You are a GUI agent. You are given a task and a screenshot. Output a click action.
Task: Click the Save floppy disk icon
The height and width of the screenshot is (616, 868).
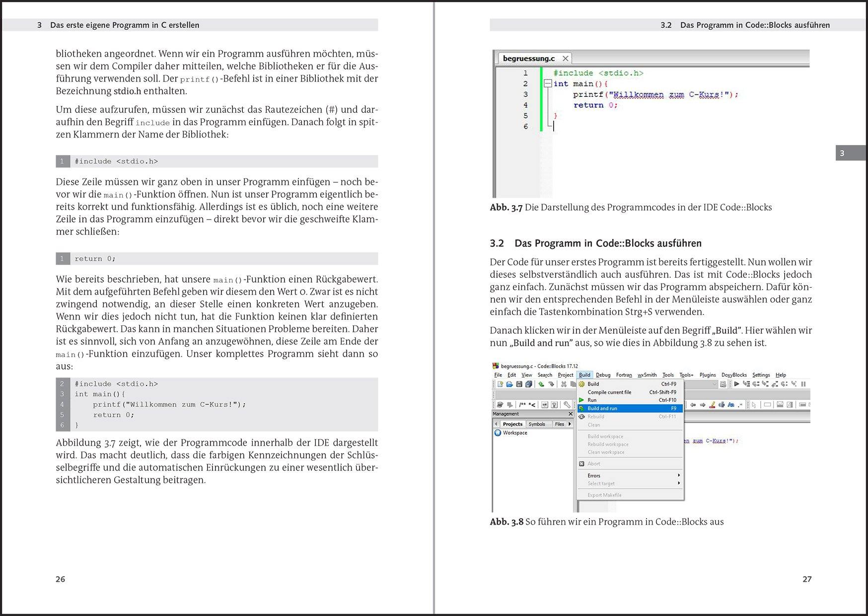click(x=519, y=384)
